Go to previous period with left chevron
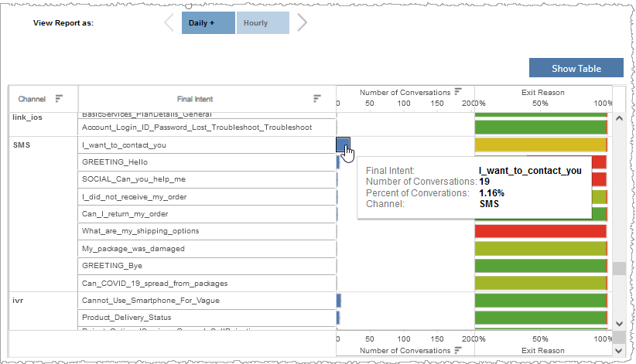 (169, 23)
